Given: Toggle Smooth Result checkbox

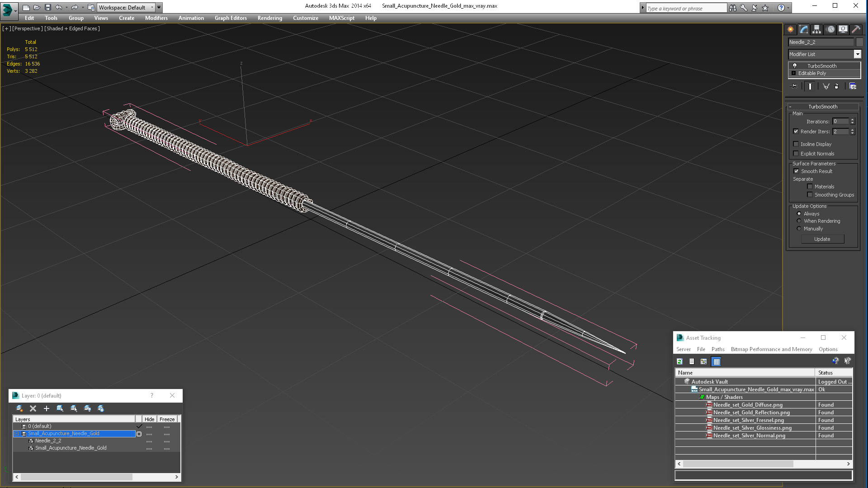Looking at the screenshot, I should 796,171.
